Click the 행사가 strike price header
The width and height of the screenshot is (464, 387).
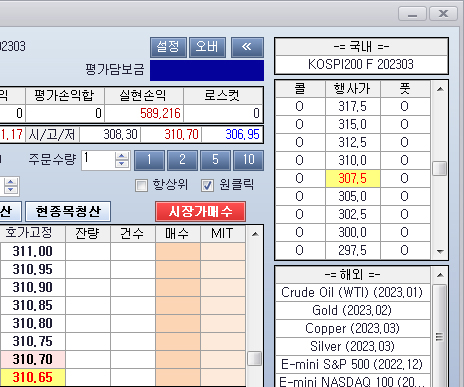(x=353, y=89)
